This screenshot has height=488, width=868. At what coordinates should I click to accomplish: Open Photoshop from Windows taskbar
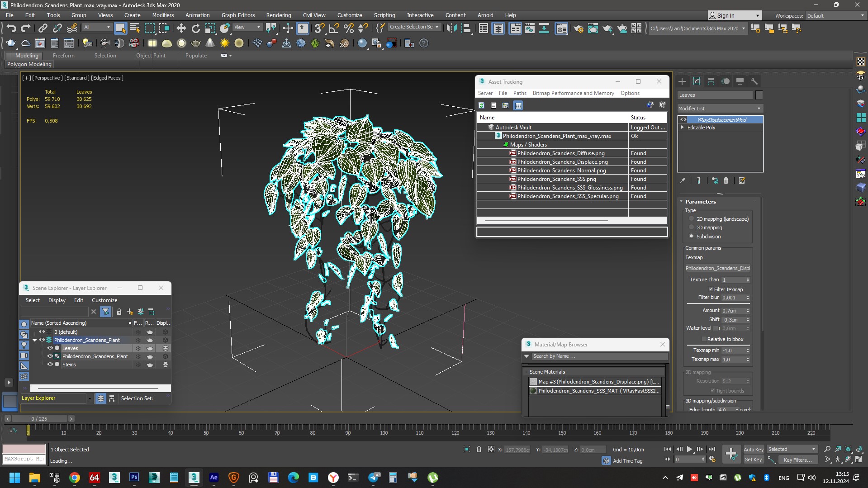coord(134,478)
